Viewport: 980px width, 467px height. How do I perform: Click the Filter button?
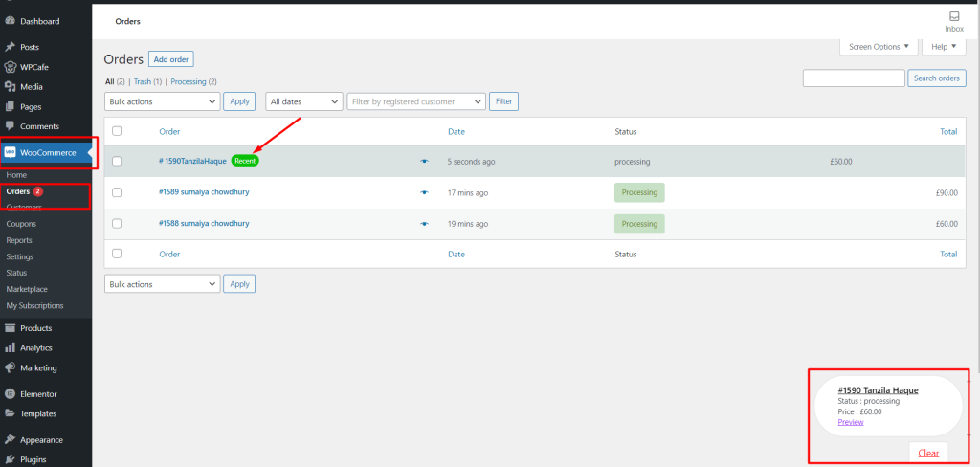(503, 101)
